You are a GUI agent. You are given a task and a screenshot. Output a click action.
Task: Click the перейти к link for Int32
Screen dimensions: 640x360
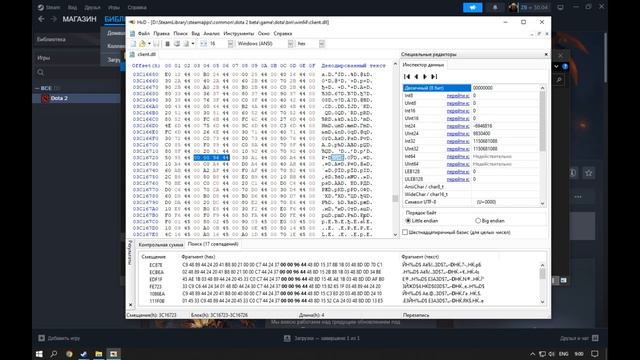458,141
